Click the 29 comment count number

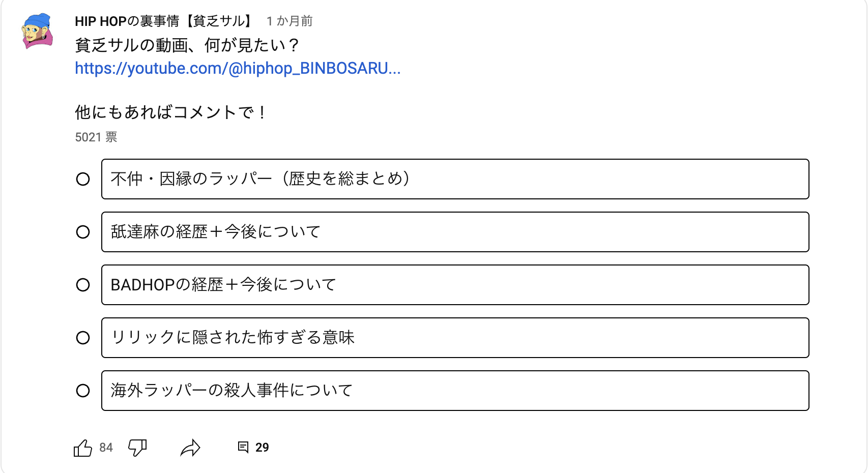(262, 448)
